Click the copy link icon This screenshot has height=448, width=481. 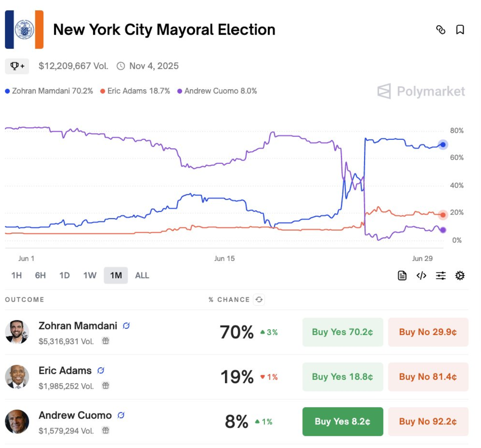coord(441,30)
